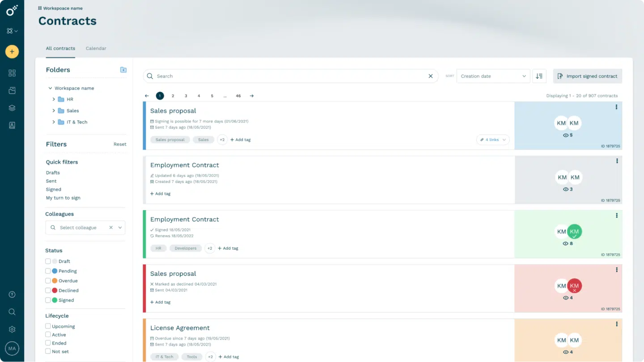Check the Active lifecycle checkbox
The width and height of the screenshot is (644, 362).
pyautogui.click(x=48, y=334)
